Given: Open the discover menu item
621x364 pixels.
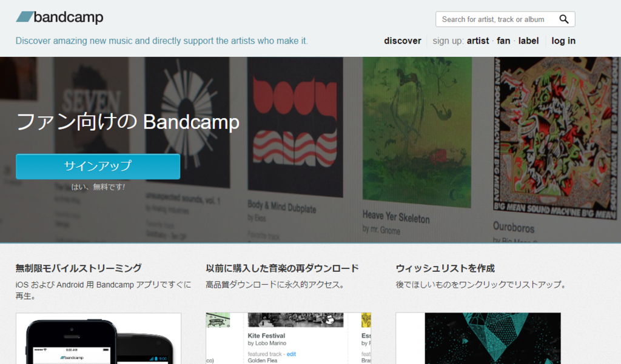Looking at the screenshot, I should coord(403,41).
